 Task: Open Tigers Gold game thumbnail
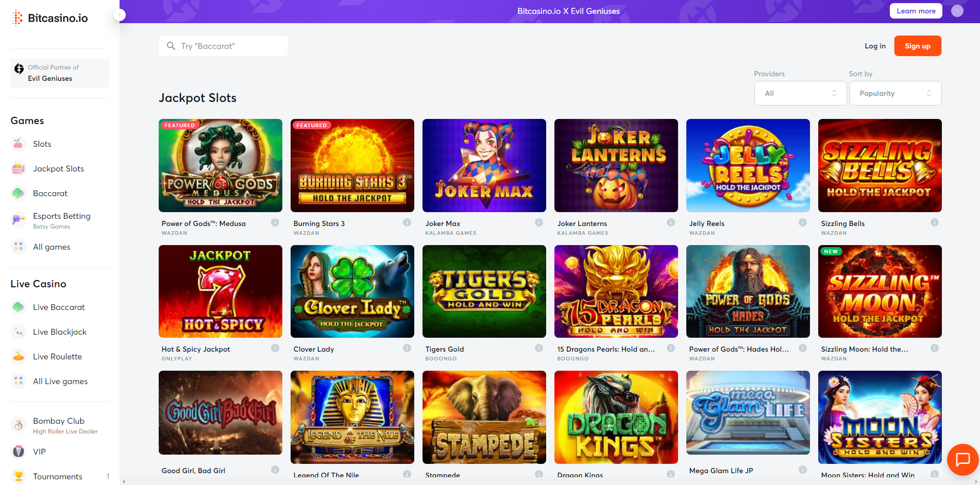coord(484,291)
